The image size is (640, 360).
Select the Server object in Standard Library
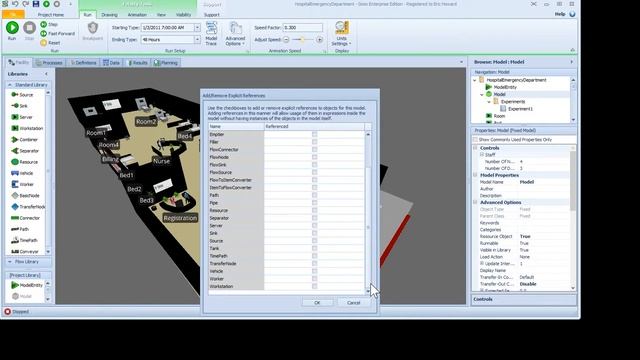(x=22, y=117)
